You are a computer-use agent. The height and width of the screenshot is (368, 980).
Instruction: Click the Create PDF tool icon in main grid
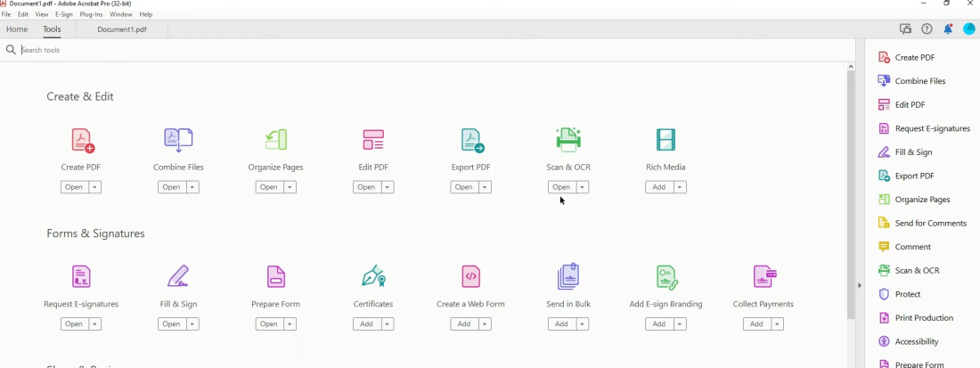tap(83, 140)
